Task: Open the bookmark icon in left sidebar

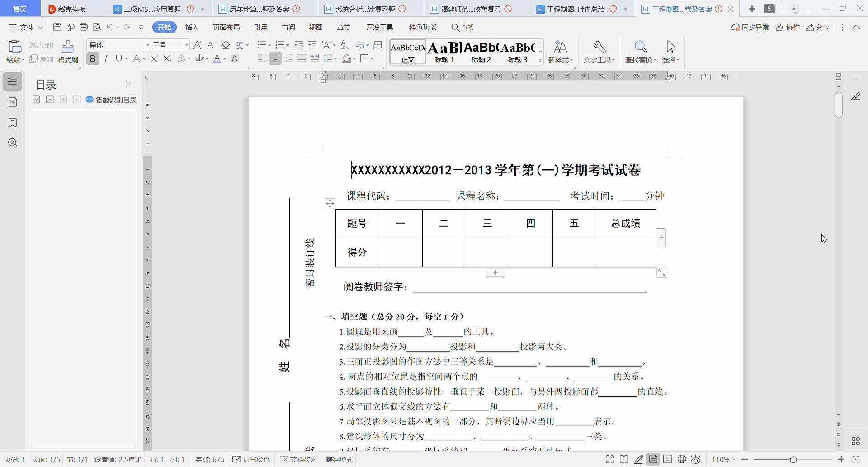Action: coord(13,123)
